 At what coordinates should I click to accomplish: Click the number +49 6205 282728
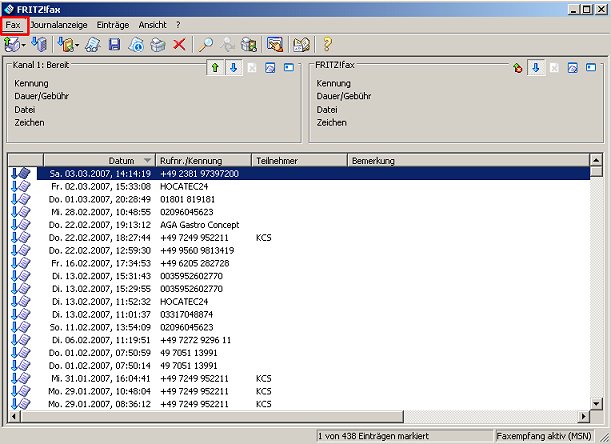click(194, 264)
